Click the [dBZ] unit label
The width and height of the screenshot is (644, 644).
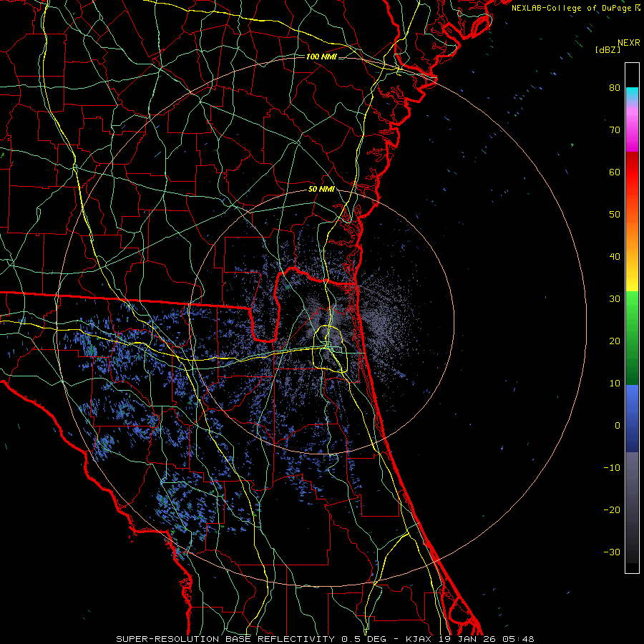pyautogui.click(x=608, y=50)
